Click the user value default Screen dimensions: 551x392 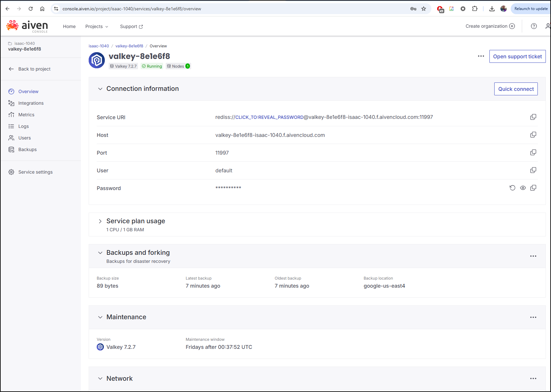(x=224, y=170)
